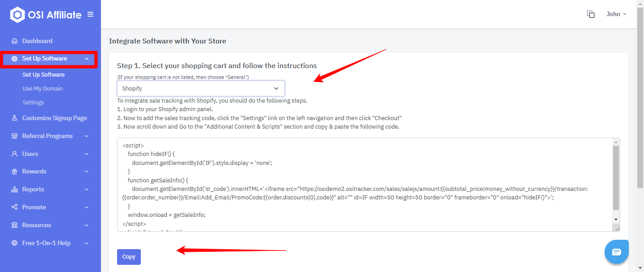Click the Rewards gift icon

(x=15, y=172)
